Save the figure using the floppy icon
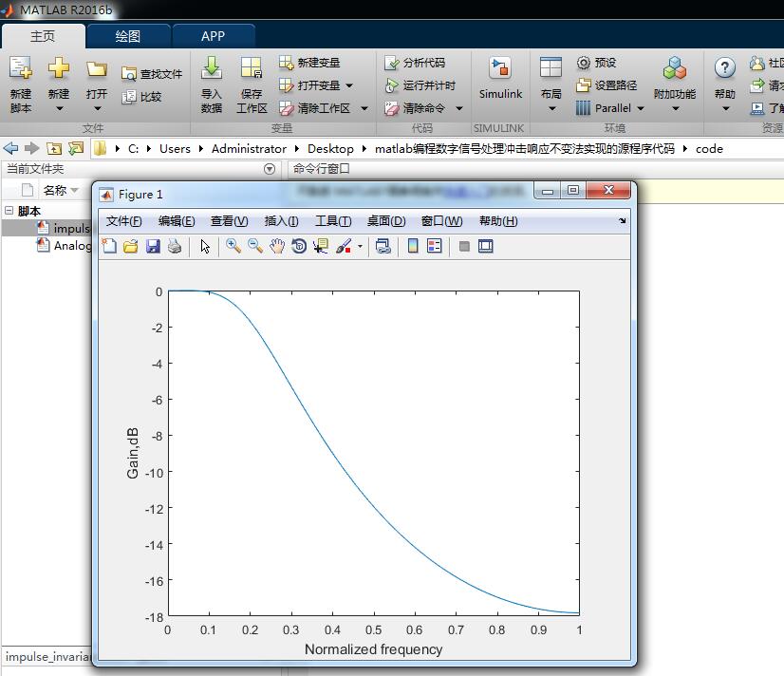784x676 pixels. pyautogui.click(x=153, y=246)
